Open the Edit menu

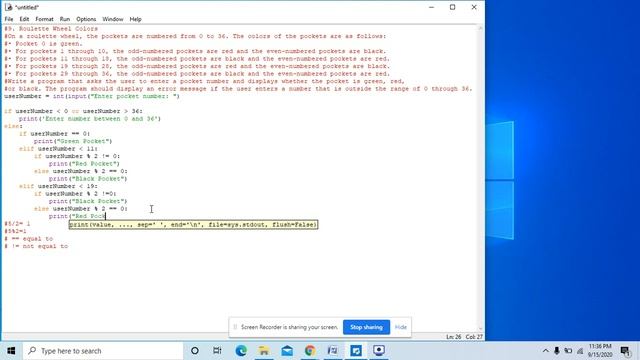(24, 19)
